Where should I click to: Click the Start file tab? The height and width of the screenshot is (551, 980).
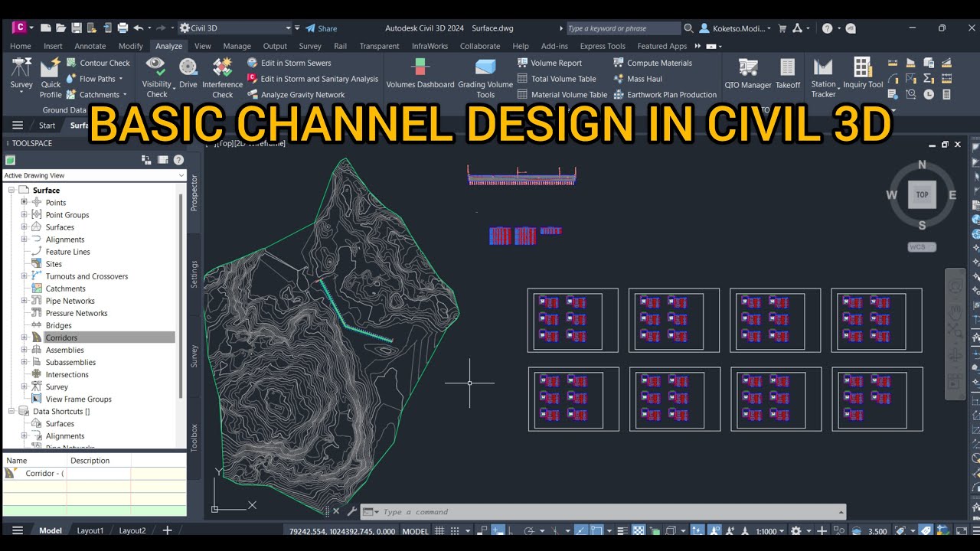pos(47,126)
